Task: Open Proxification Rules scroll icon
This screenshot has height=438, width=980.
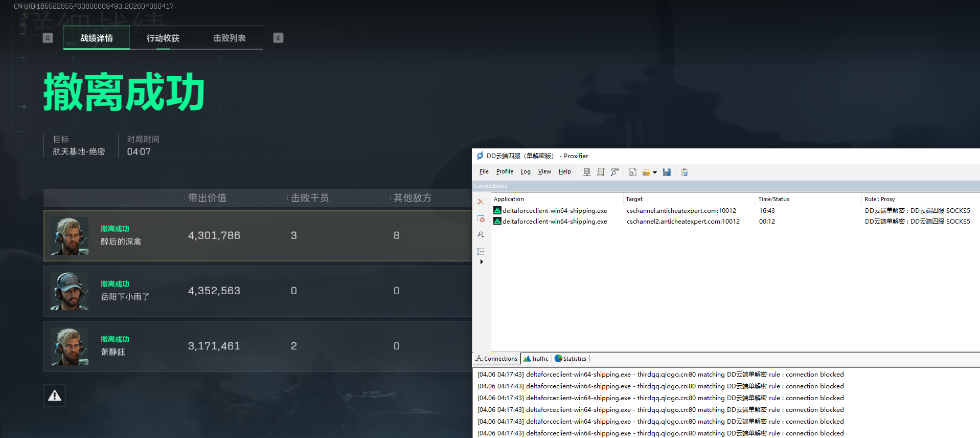Action: click(601, 172)
